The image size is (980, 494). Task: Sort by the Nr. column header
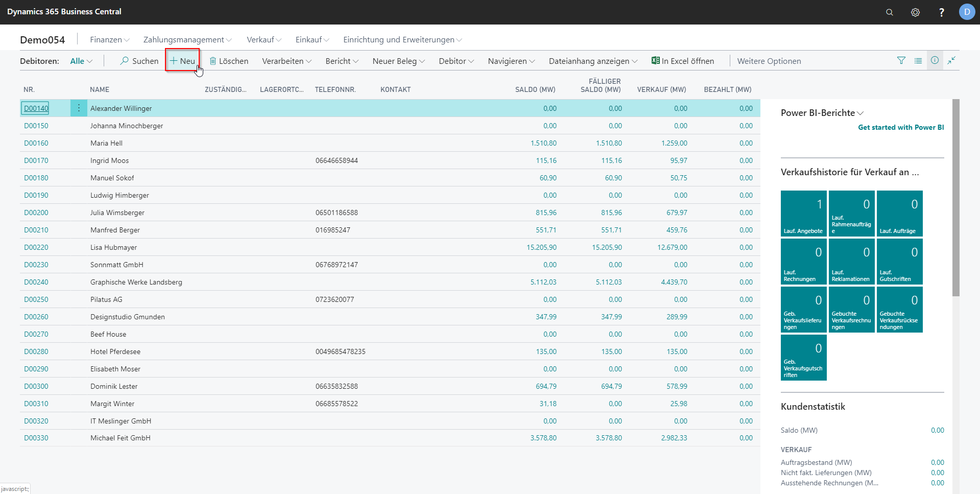click(29, 89)
